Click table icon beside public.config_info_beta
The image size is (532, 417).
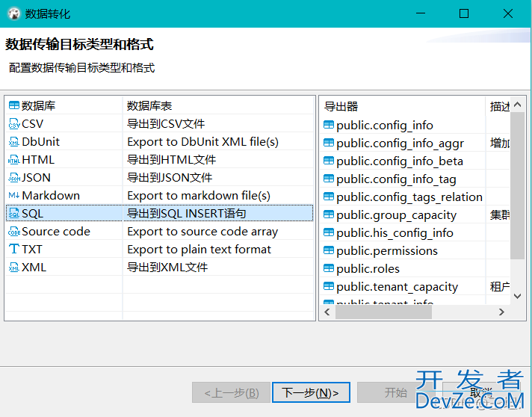[x=329, y=161]
